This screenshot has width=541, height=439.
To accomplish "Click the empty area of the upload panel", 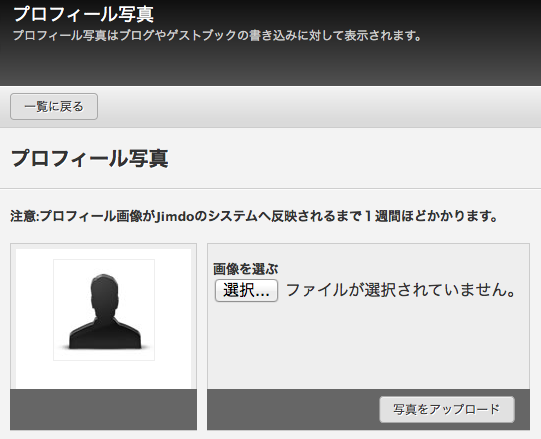I will click(x=368, y=345).
